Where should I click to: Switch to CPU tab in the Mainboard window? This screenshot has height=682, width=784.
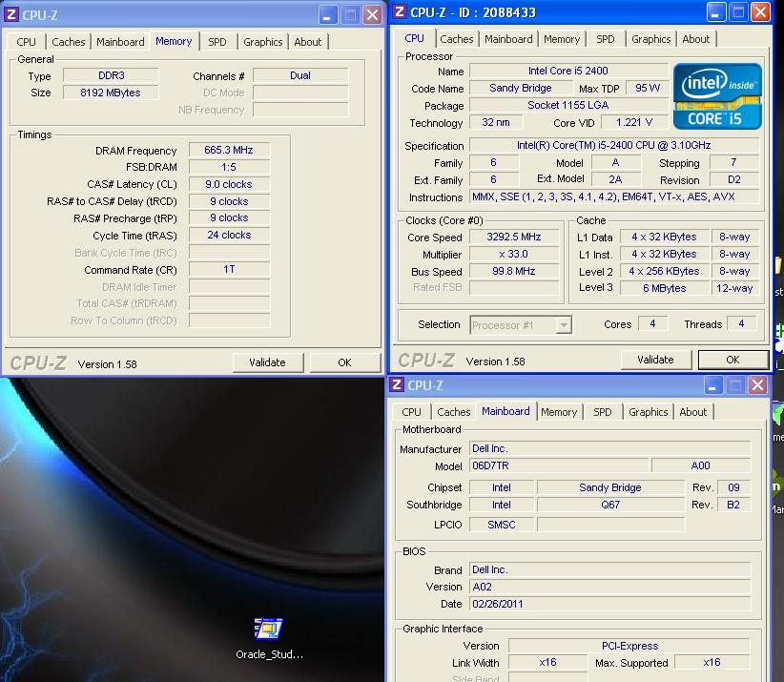click(411, 412)
